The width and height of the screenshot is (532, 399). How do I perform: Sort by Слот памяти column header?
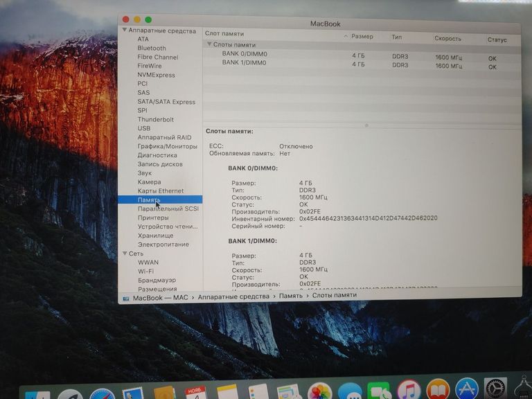(x=224, y=33)
